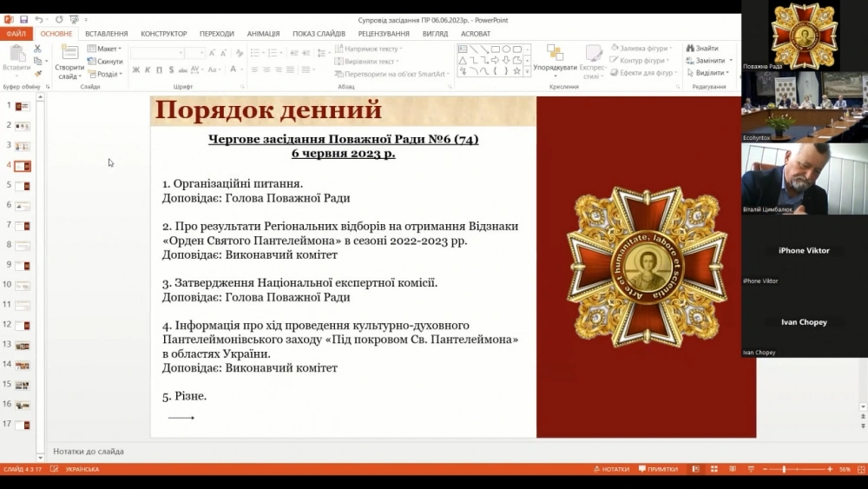868x489 pixels.
Task: Pick the rectangle shape in gallery
Action: click(496, 49)
